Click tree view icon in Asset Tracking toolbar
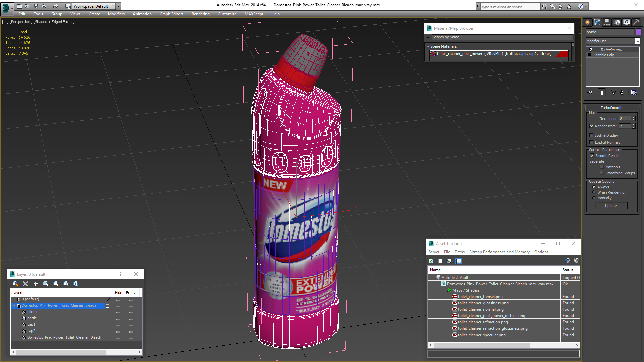Image resolution: width=644 pixels, height=362 pixels. 449,261
